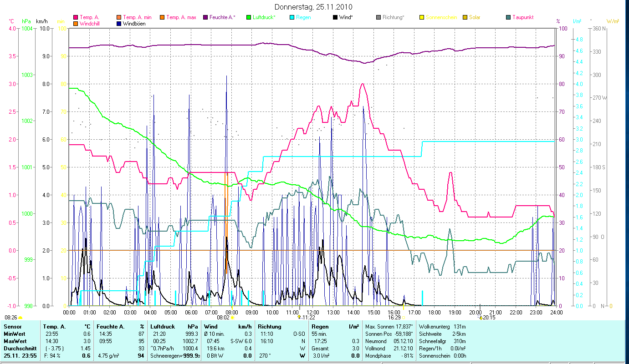Image resolution: width=629 pixels, height=364 pixels.
Task: Click the wind gust value S-SW 6.0
Action: 241,341
